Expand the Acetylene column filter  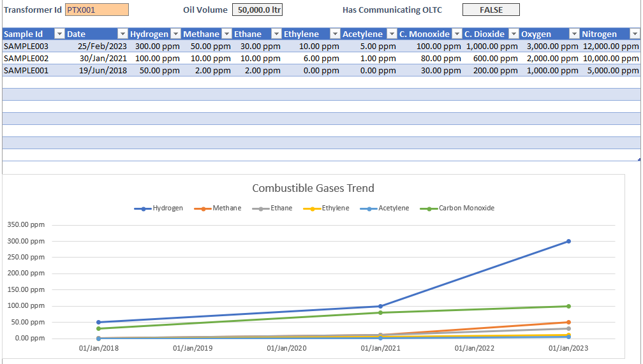tap(392, 34)
